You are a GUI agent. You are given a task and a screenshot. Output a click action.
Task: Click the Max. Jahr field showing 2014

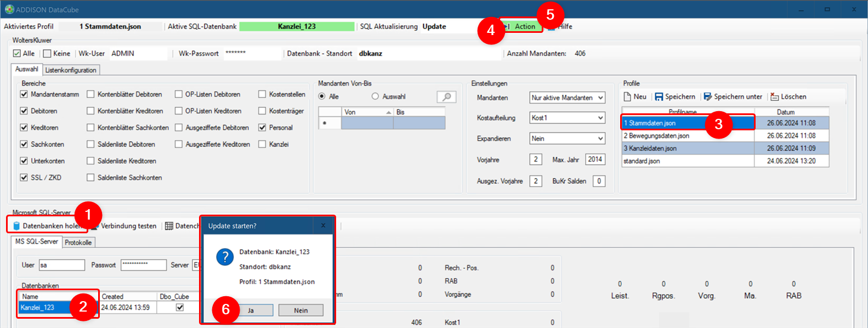[x=595, y=159]
